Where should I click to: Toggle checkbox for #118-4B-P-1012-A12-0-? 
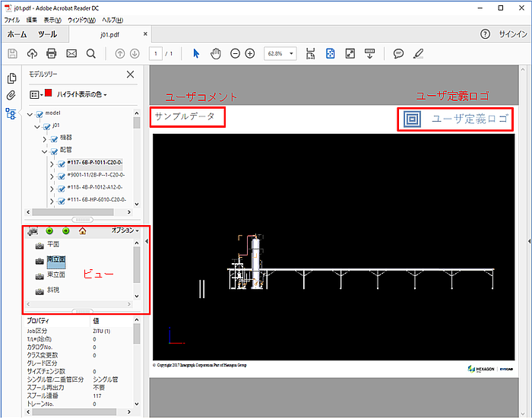point(62,189)
